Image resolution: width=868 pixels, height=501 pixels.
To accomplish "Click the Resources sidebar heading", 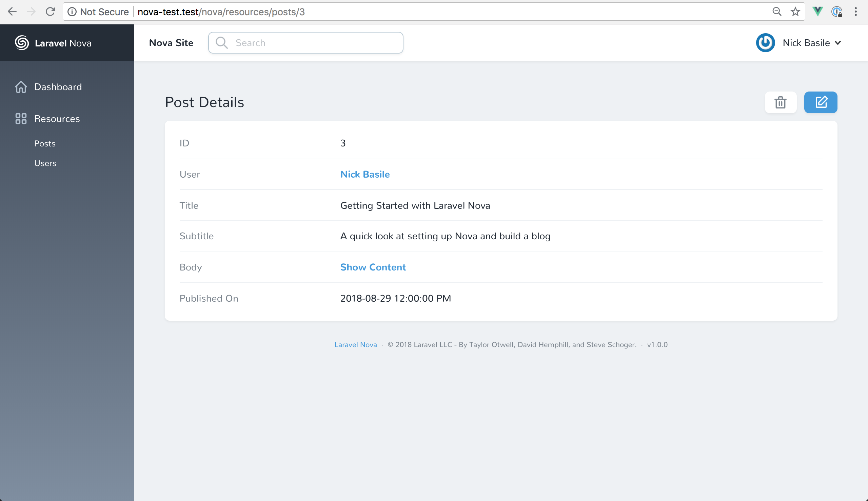I will coord(57,119).
